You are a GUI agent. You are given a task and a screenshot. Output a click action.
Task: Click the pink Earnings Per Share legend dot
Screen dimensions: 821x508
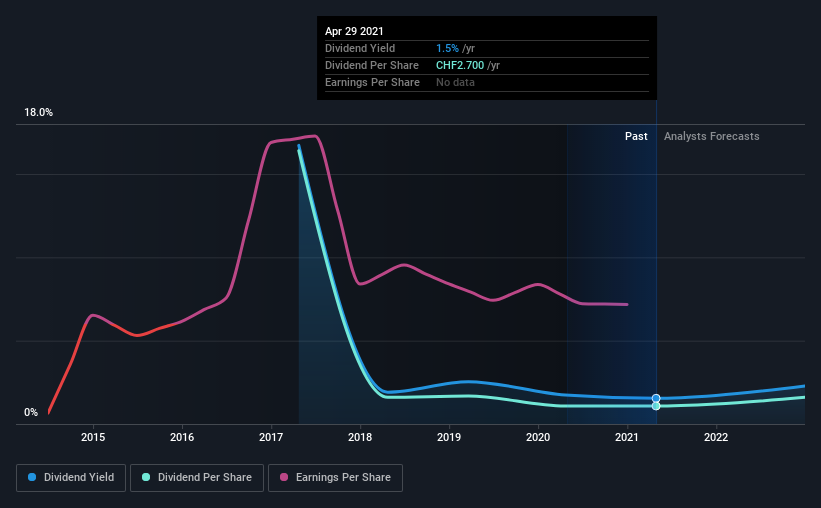(x=284, y=477)
